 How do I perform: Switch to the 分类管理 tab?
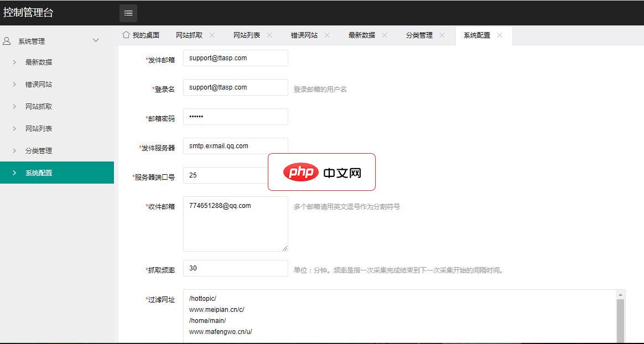coord(419,35)
